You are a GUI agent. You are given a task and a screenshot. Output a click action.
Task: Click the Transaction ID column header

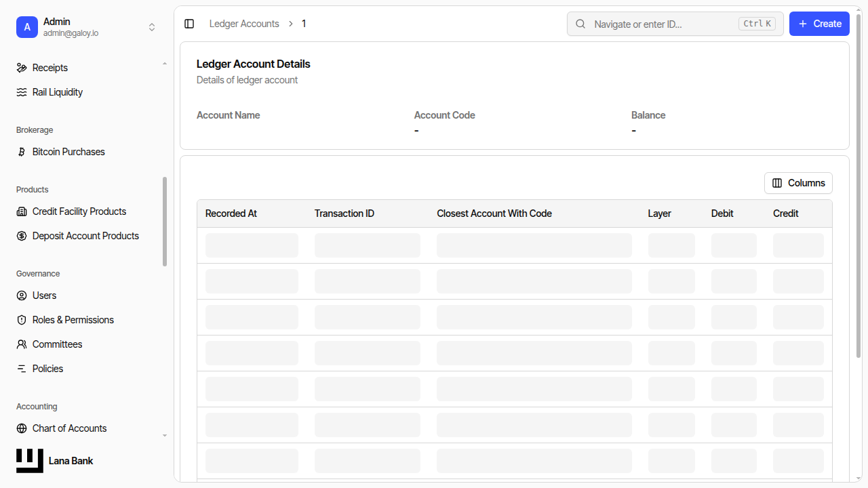(344, 213)
